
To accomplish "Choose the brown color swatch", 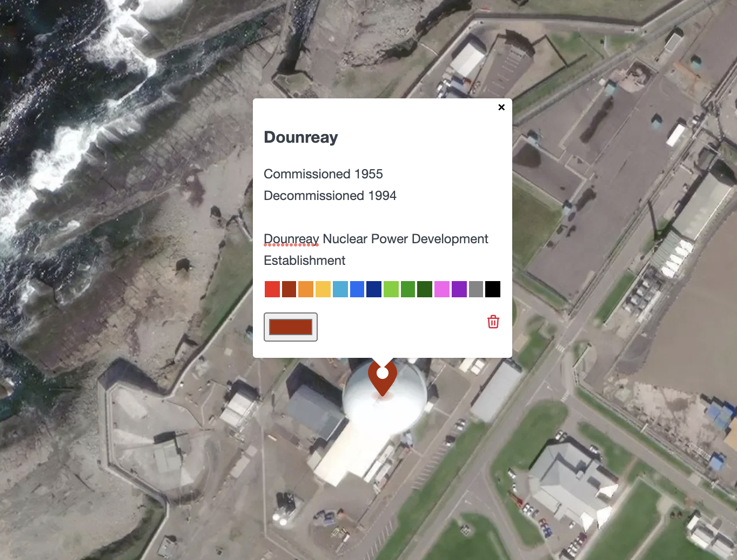I will (x=289, y=289).
